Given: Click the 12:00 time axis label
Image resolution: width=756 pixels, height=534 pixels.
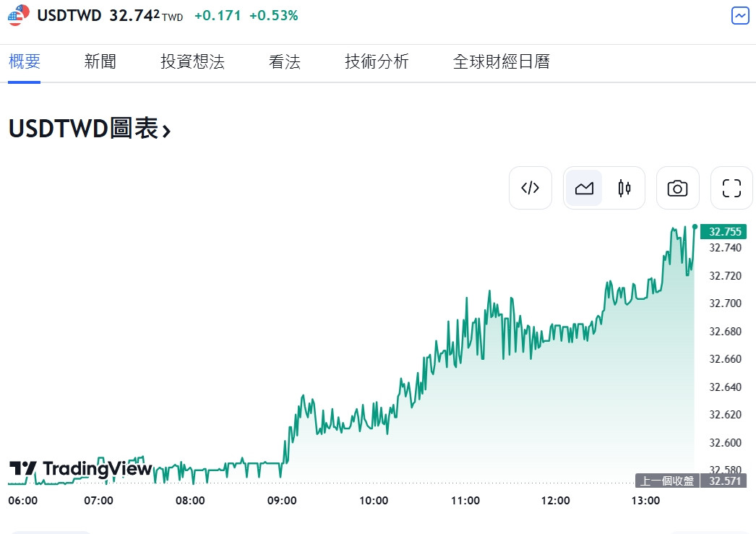Looking at the screenshot, I should click(x=555, y=501).
